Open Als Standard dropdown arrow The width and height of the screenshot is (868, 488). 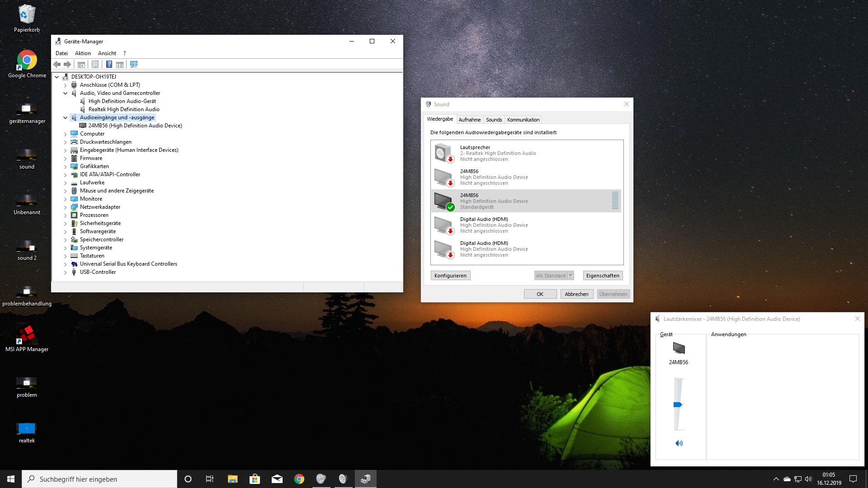[571, 276]
